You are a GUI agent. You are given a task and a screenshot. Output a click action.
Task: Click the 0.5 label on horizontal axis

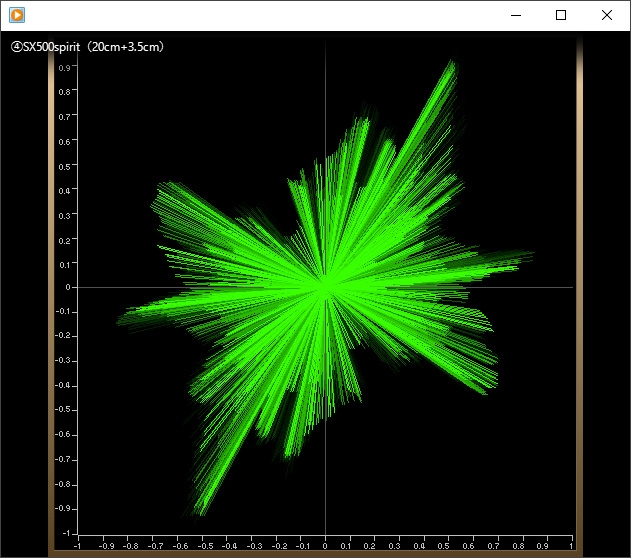443,546
